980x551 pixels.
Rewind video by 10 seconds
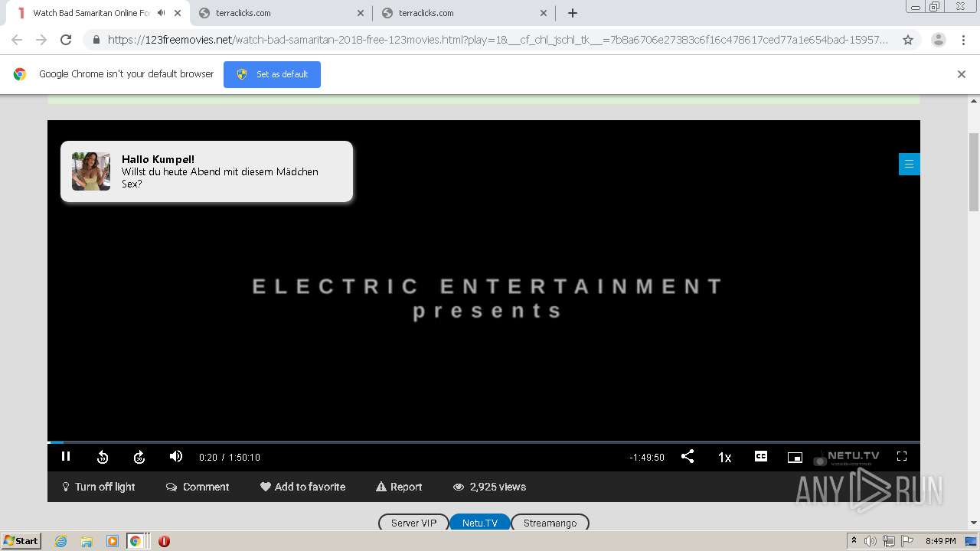[103, 457]
